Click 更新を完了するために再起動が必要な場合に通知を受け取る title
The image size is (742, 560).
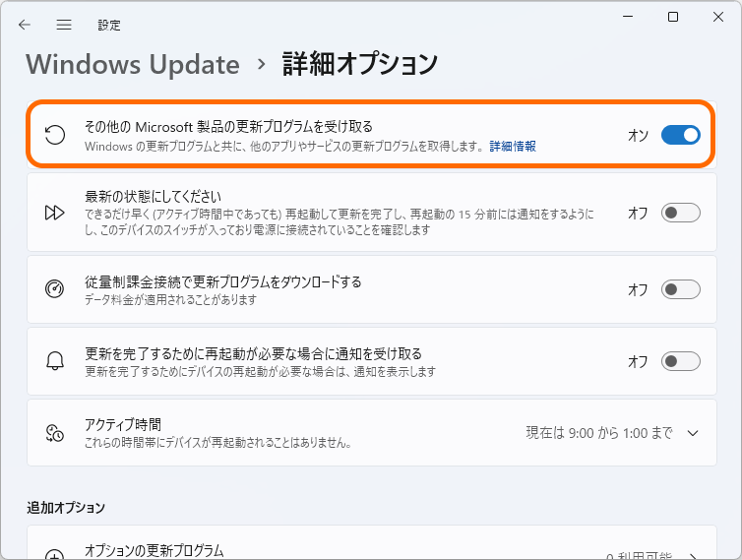[253, 354]
